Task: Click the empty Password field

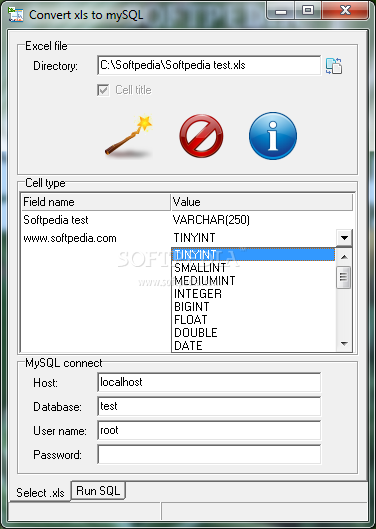Action: [x=209, y=454]
